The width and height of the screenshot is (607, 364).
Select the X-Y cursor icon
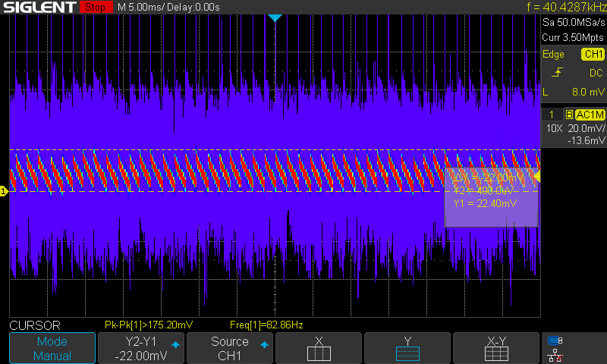click(497, 352)
